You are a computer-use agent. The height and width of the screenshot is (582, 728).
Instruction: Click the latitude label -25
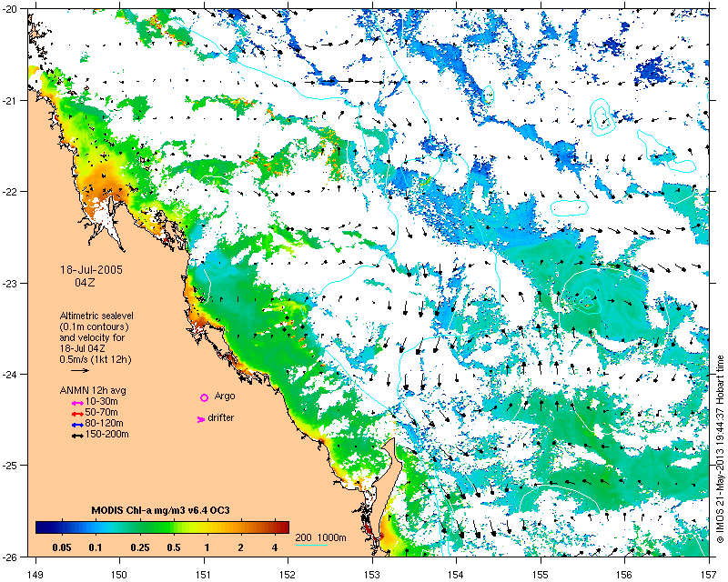[10, 466]
